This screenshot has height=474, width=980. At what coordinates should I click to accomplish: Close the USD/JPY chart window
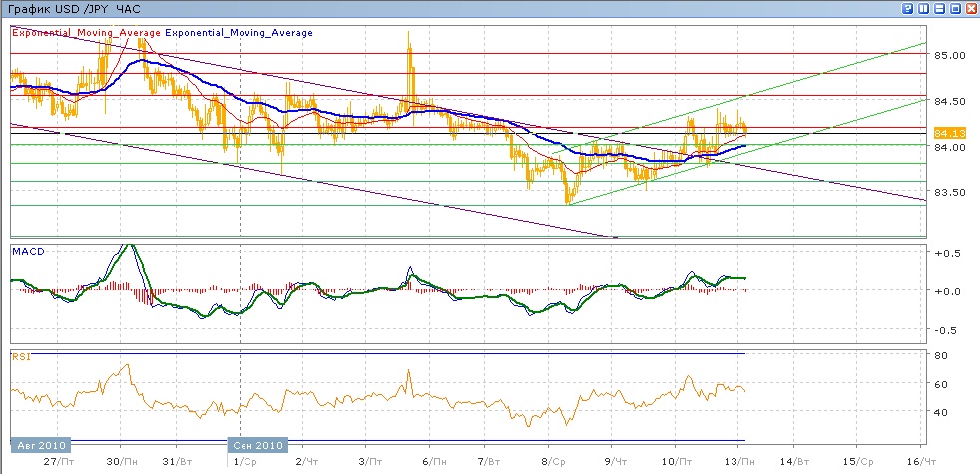pyautogui.click(x=969, y=8)
